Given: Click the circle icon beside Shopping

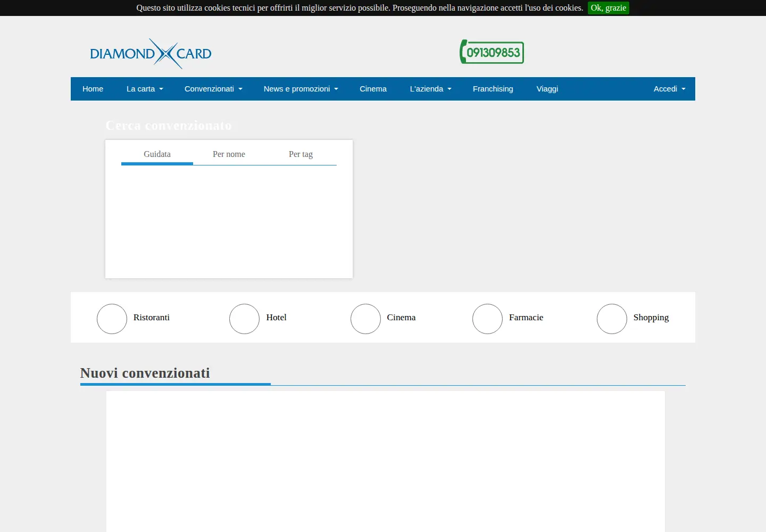Looking at the screenshot, I should [x=612, y=319].
